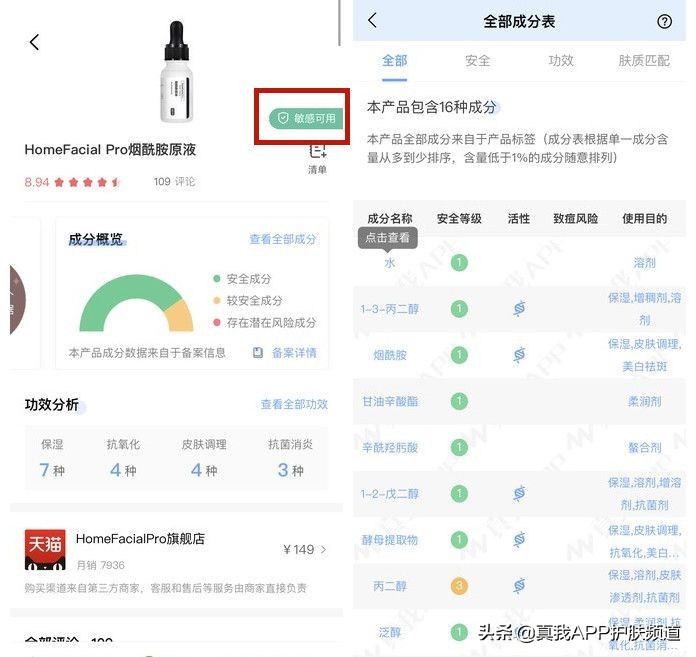Tap the 柔润剂 purpose for 甘油辛酸酯
The width and height of the screenshot is (696, 657).
[644, 401]
